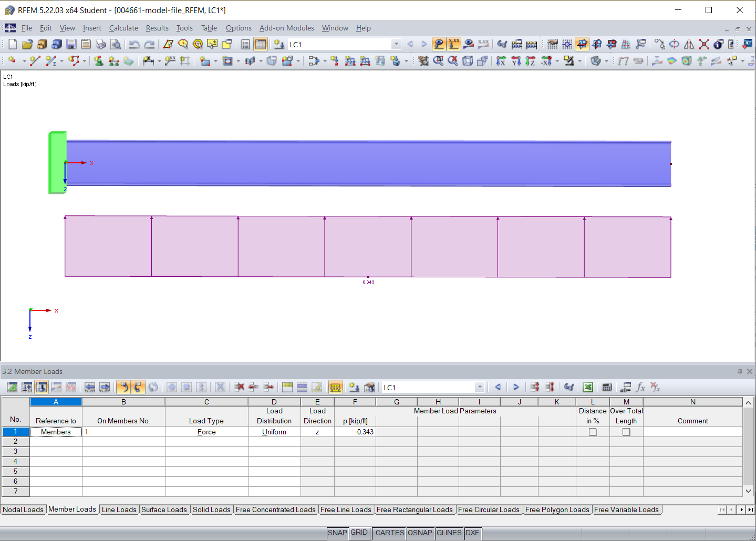756x541 pixels.
Task: Click the GRID button in the status bar
Action: [360, 533]
